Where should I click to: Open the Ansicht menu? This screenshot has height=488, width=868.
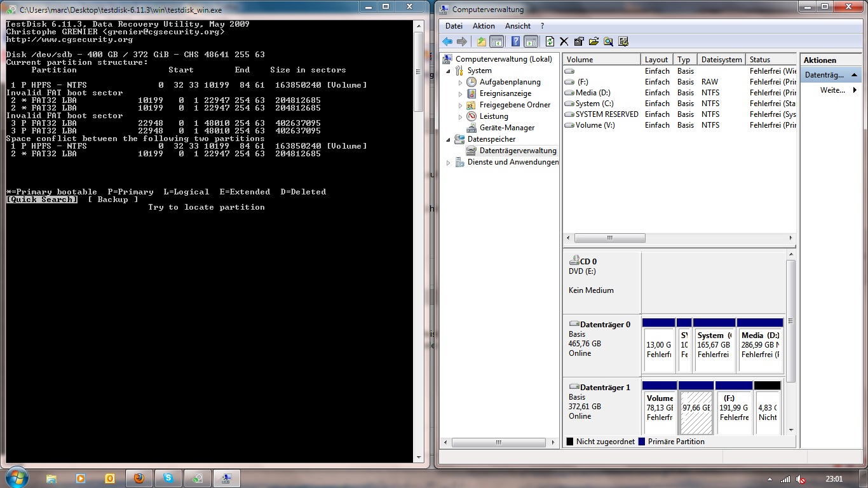pos(518,26)
